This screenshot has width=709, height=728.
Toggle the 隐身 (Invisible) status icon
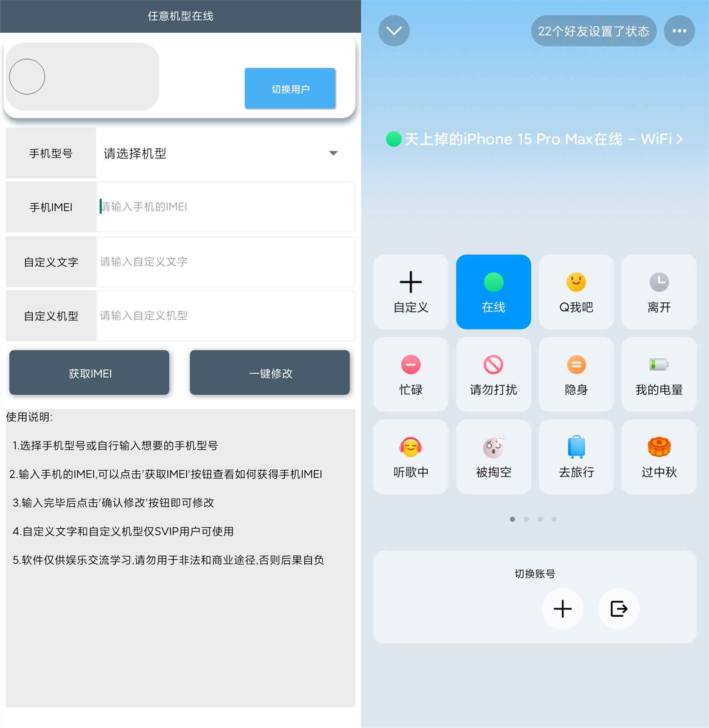pyautogui.click(x=575, y=374)
